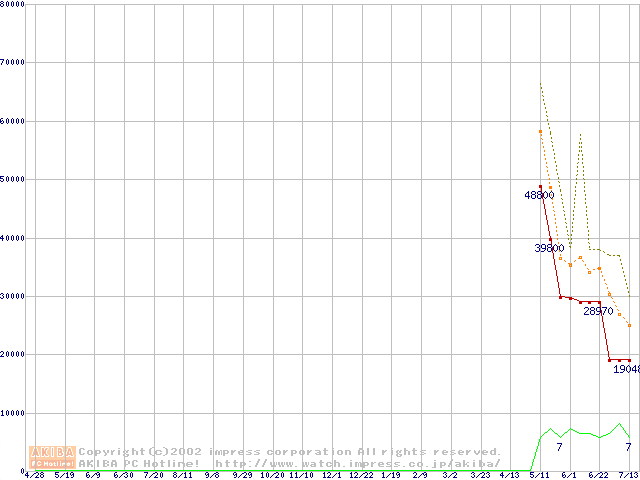The height and width of the screenshot is (480, 640).
Task: Click the 30000 y-axis value
Action: [x=14, y=296]
